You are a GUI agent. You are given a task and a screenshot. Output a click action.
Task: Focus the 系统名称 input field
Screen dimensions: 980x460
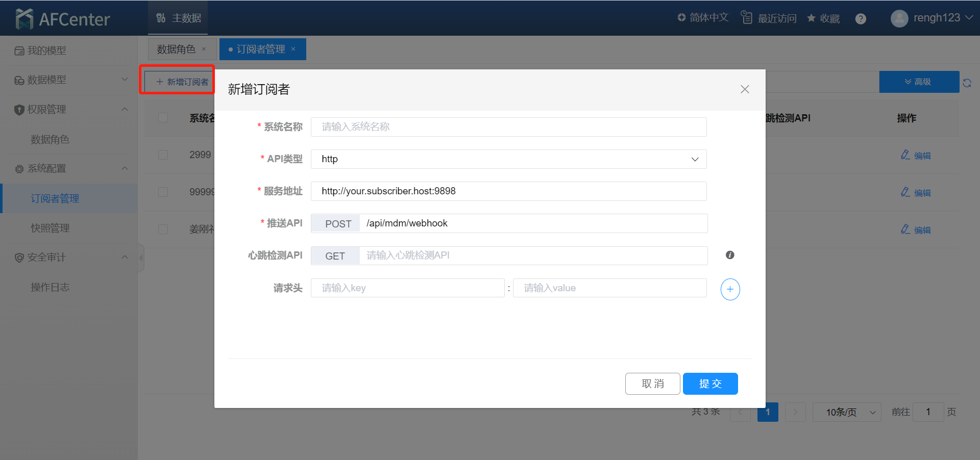point(508,127)
